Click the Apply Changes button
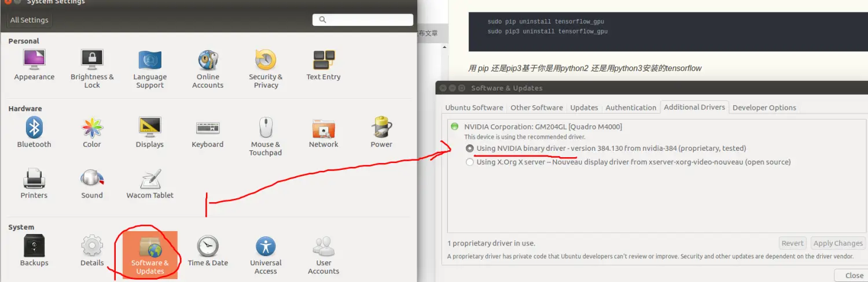 tap(838, 243)
